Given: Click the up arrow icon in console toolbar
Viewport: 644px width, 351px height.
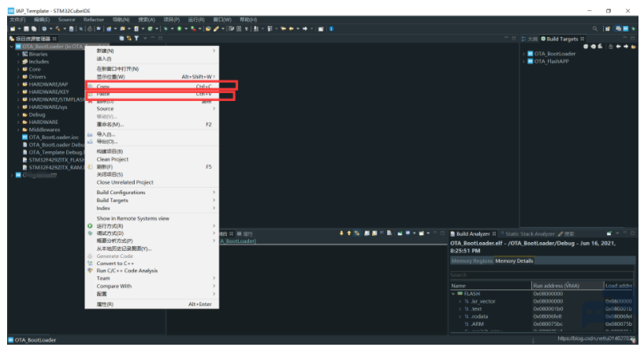Looking at the screenshot, I should coord(348,233).
